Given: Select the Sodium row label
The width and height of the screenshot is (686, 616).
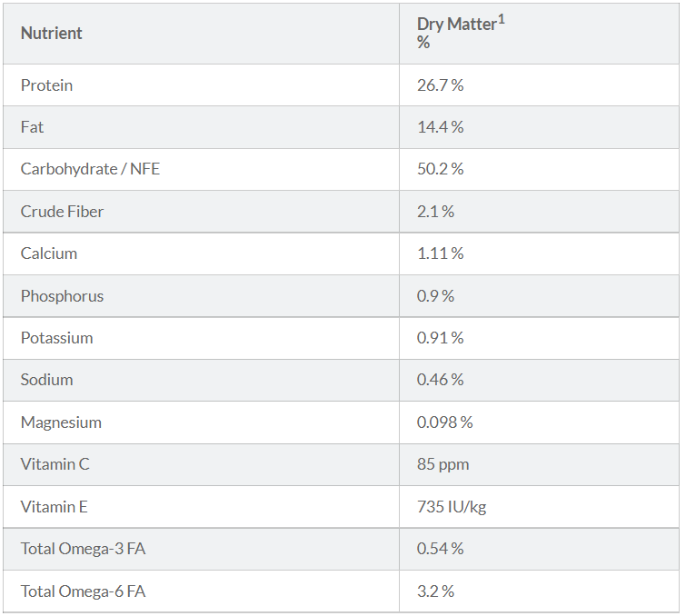Looking at the screenshot, I should (x=47, y=380).
